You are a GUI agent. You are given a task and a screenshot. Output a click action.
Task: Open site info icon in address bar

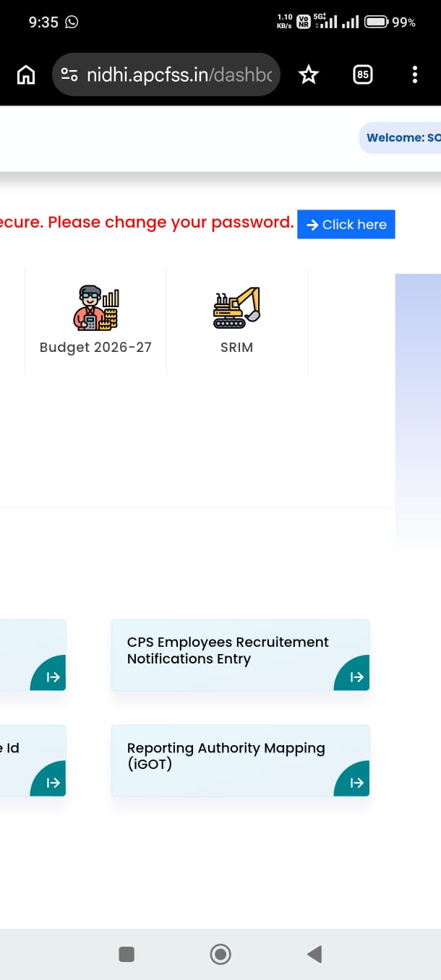[x=69, y=74]
